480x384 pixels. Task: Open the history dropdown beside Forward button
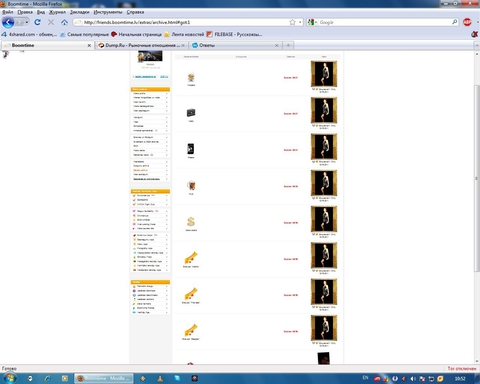click(27, 22)
